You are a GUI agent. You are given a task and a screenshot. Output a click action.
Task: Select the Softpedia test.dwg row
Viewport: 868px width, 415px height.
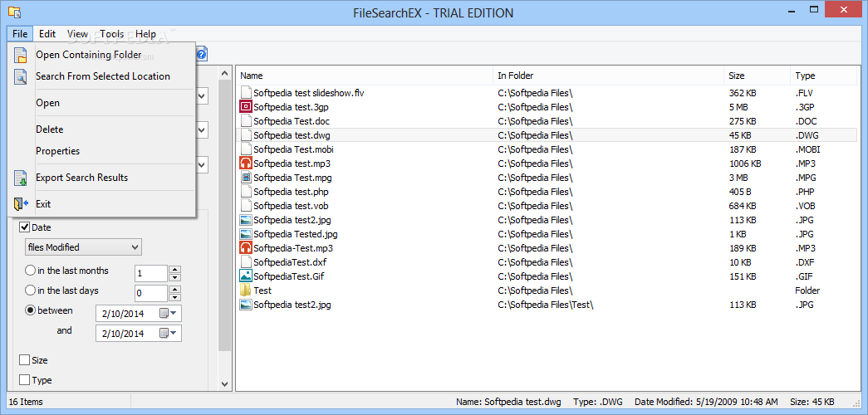tap(547, 135)
